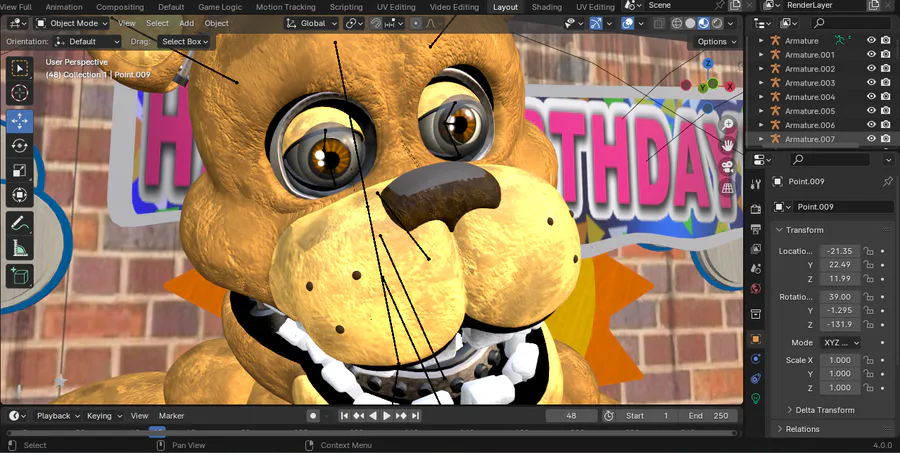Viewport: 900px width, 453px height.
Task: Click the current frame field showing 48
Action: pyautogui.click(x=571, y=416)
